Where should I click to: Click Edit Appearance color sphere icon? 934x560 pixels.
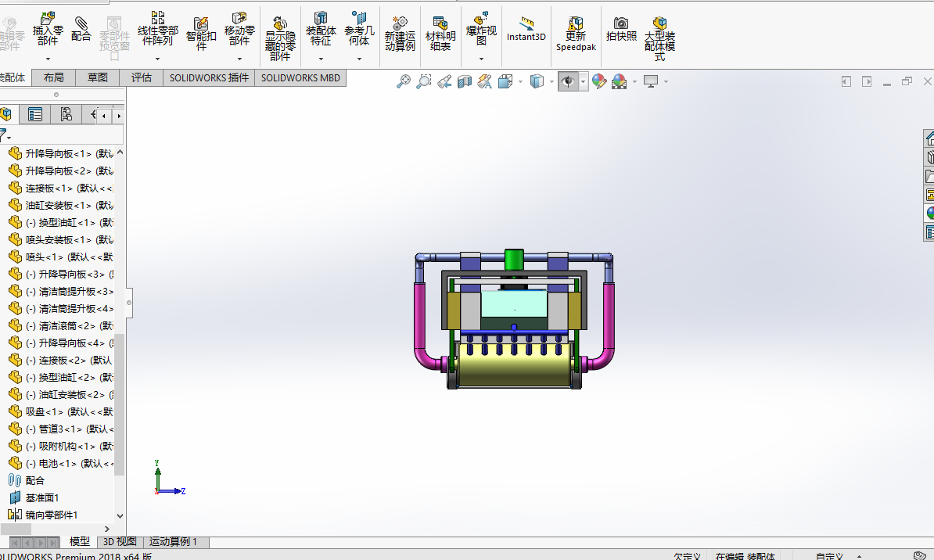(x=599, y=81)
